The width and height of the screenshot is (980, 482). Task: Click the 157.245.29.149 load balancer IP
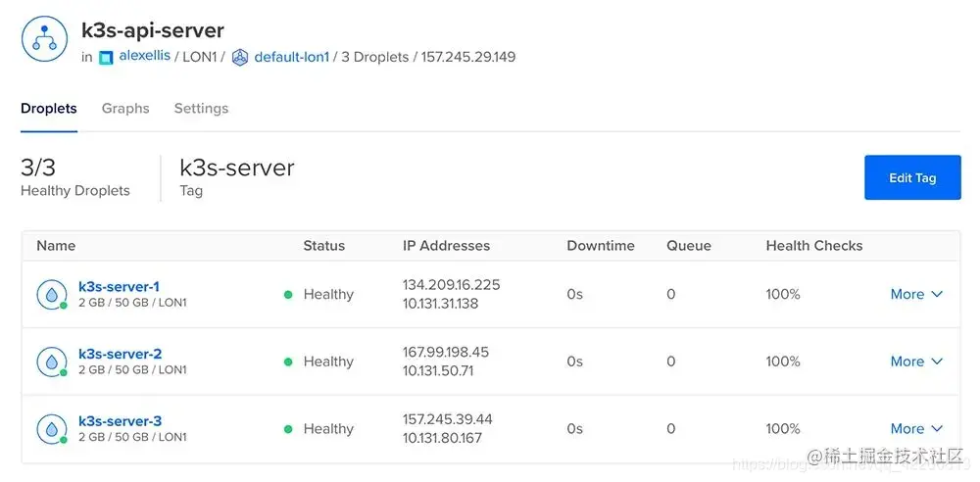point(468,57)
